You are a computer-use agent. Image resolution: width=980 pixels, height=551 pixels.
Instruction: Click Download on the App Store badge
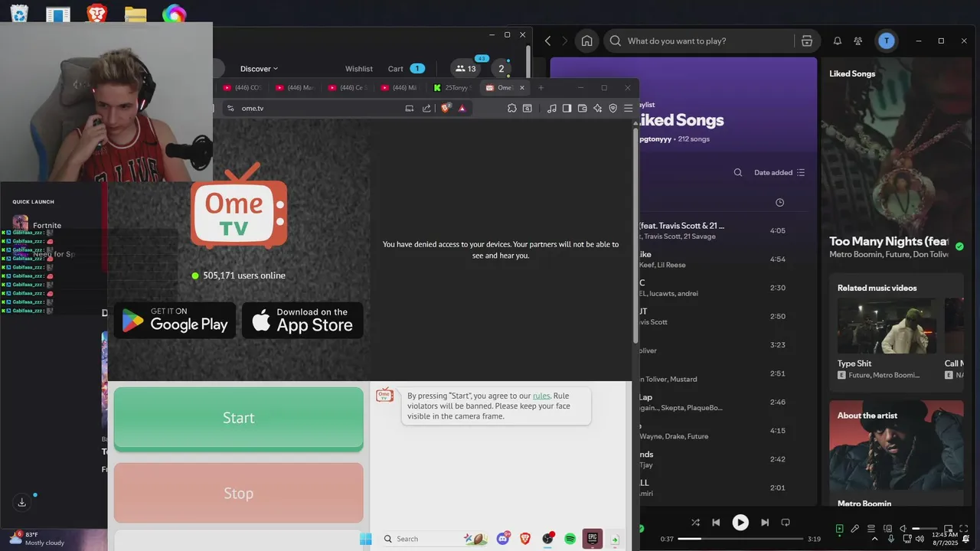pyautogui.click(x=302, y=320)
